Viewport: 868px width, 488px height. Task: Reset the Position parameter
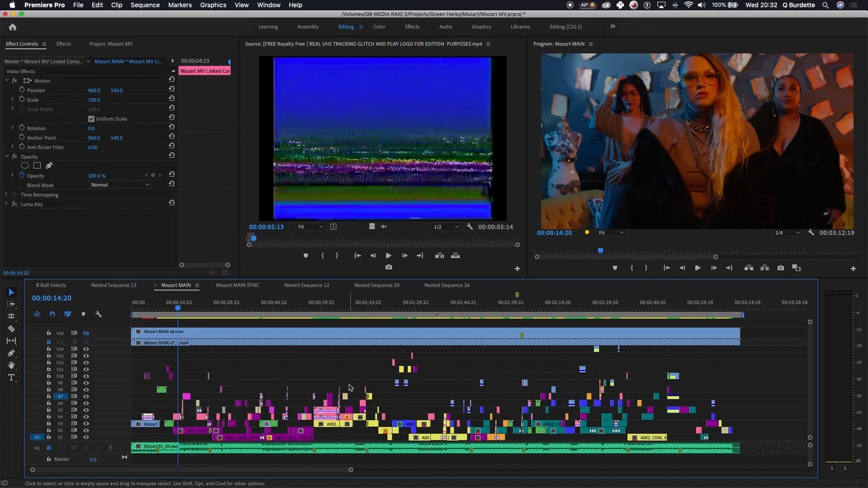(x=172, y=89)
